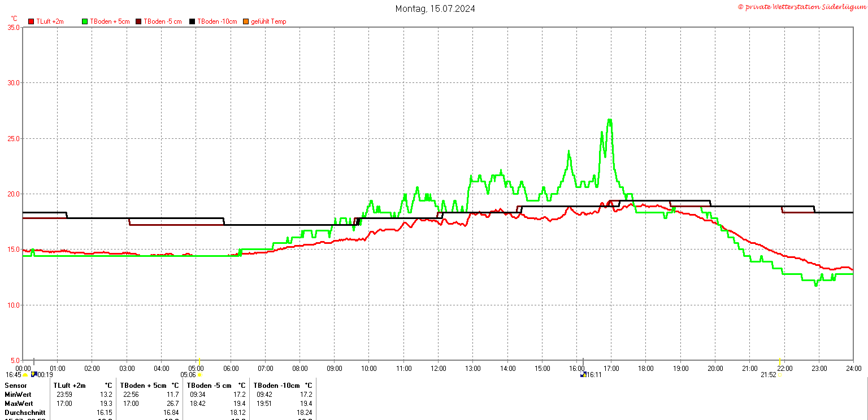Image resolution: width=868 pixels, height=420 pixels.
Task: Click the MaxWert row label in the table
Action: click(x=19, y=404)
